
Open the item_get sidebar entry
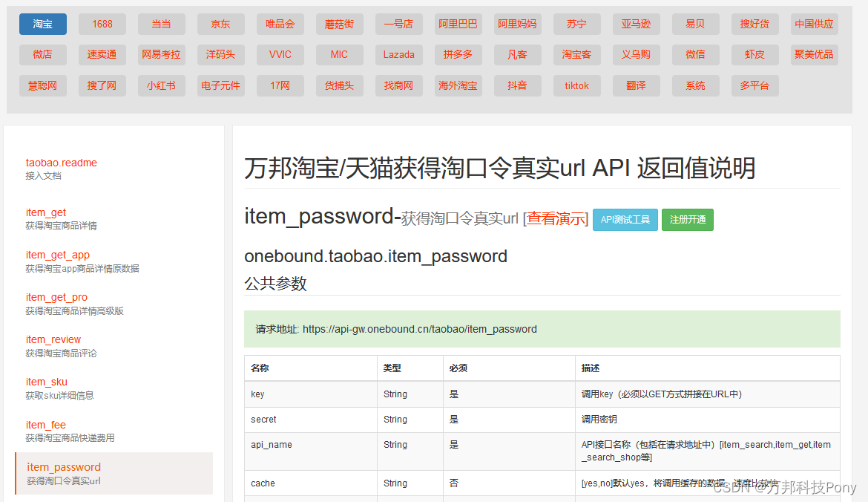tap(62, 218)
